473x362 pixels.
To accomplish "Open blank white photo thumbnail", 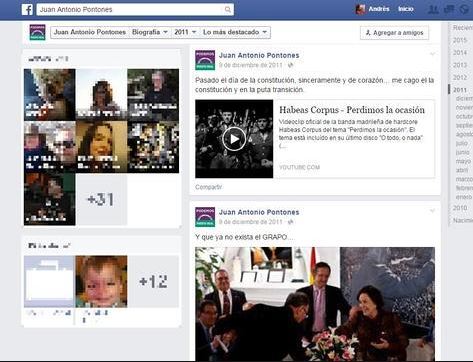I will tap(50, 282).
